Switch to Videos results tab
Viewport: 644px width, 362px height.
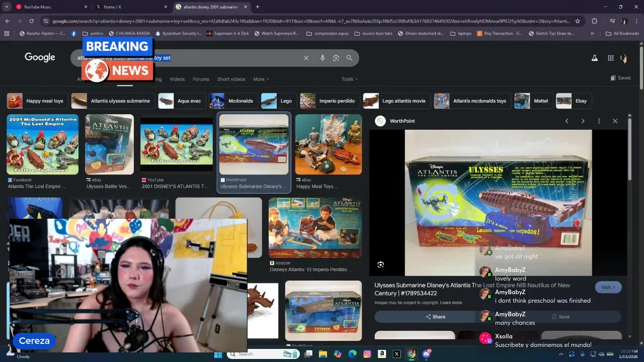click(177, 79)
